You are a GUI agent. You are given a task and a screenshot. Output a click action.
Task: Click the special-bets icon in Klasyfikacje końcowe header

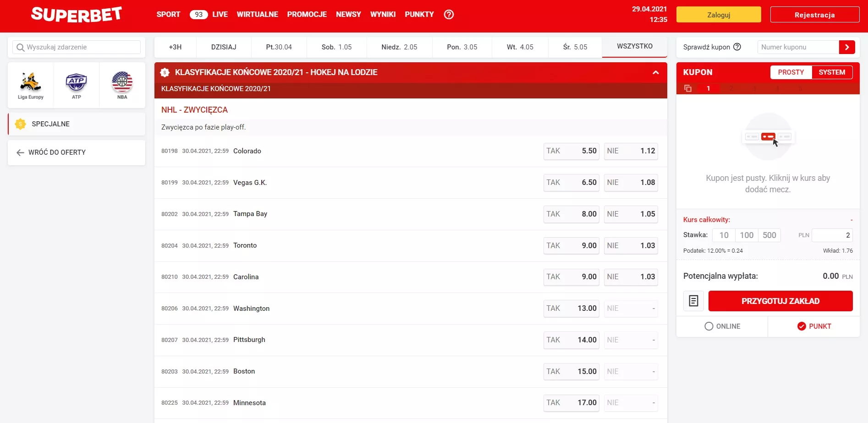tap(165, 72)
